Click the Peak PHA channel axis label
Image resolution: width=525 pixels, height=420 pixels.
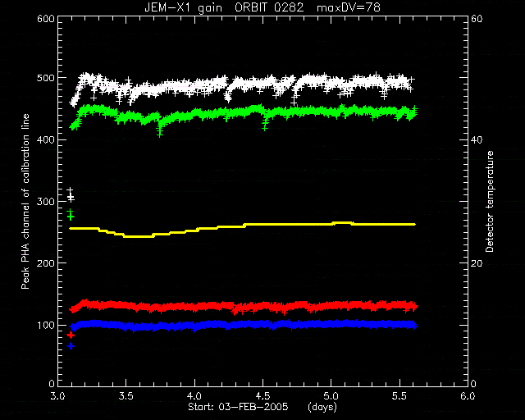pyautogui.click(x=25, y=201)
